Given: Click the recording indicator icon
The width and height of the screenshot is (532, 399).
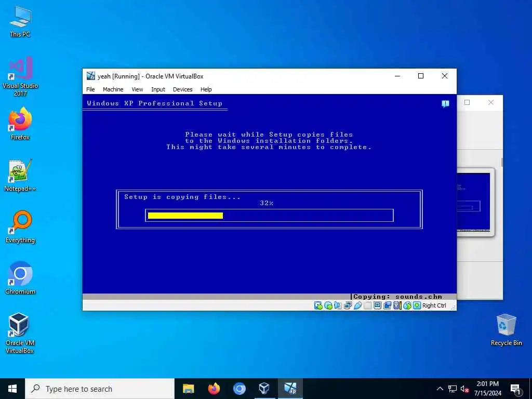Looking at the screenshot, I should pos(387,305).
